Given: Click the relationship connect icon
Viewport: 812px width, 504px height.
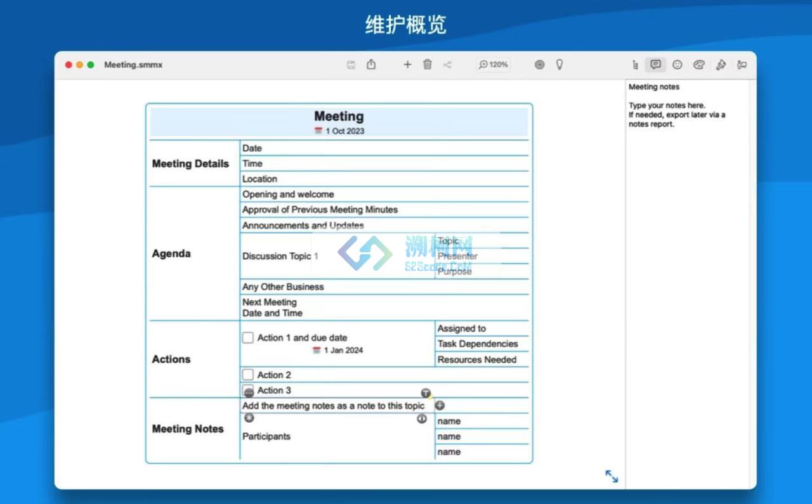Looking at the screenshot, I should 447,65.
